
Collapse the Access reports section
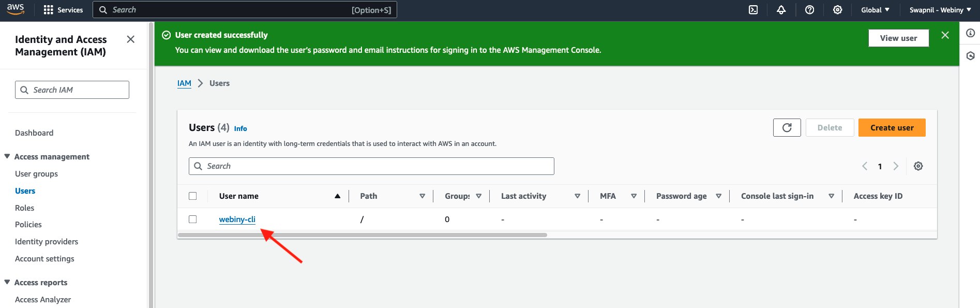[7, 282]
